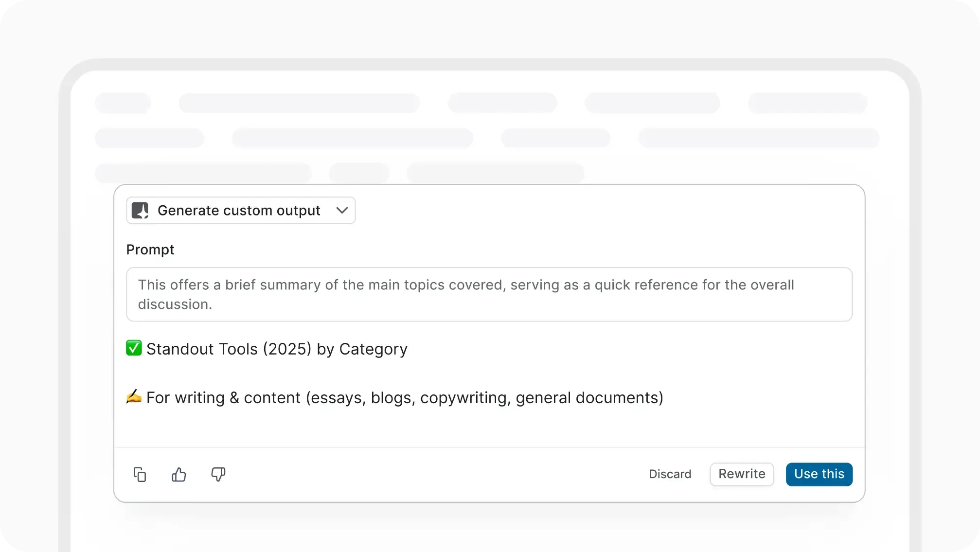Click the rightmost placeholder bar in the second skeleton row
The height and width of the screenshot is (552, 980).
(758, 138)
